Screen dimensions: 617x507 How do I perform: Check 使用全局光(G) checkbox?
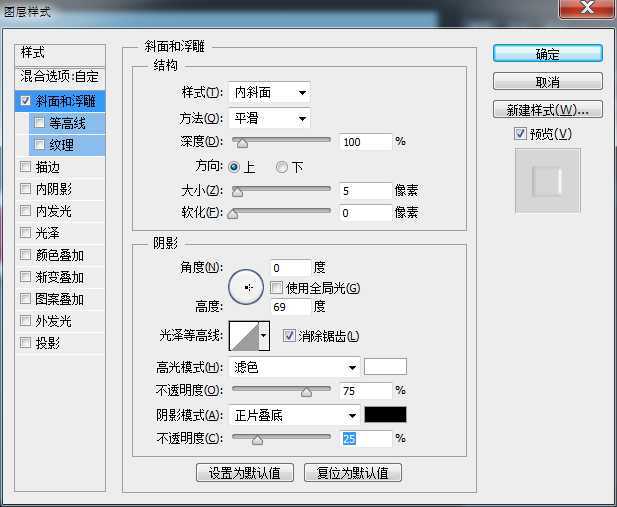tap(277, 288)
